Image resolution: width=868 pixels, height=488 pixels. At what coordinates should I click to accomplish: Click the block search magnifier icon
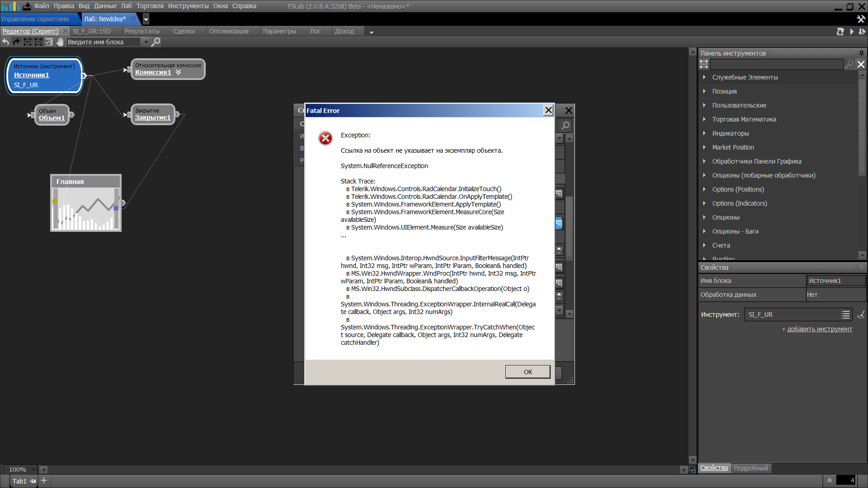tap(156, 42)
